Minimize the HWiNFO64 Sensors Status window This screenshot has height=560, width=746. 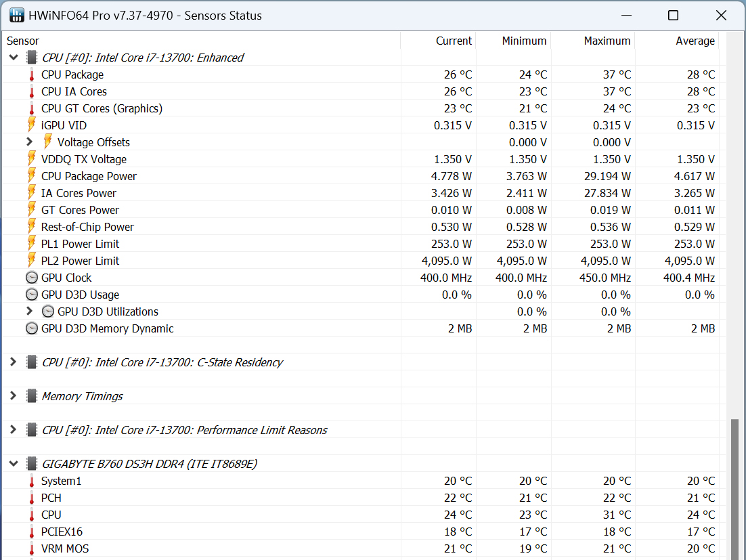(627, 15)
